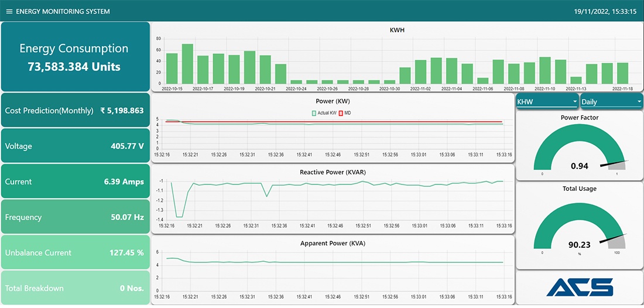Toggle the MD legend series
This screenshot has width=644, height=308.
pyautogui.click(x=344, y=112)
